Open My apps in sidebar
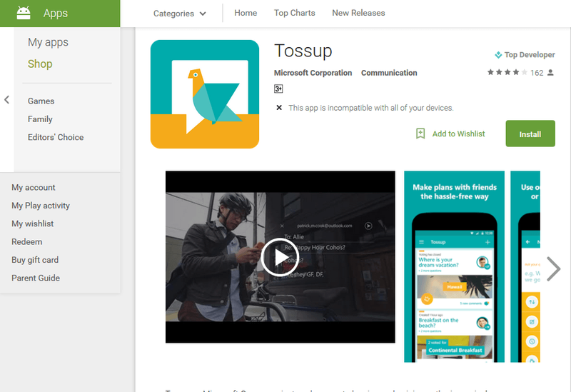This screenshot has height=392, width=571. (48, 42)
